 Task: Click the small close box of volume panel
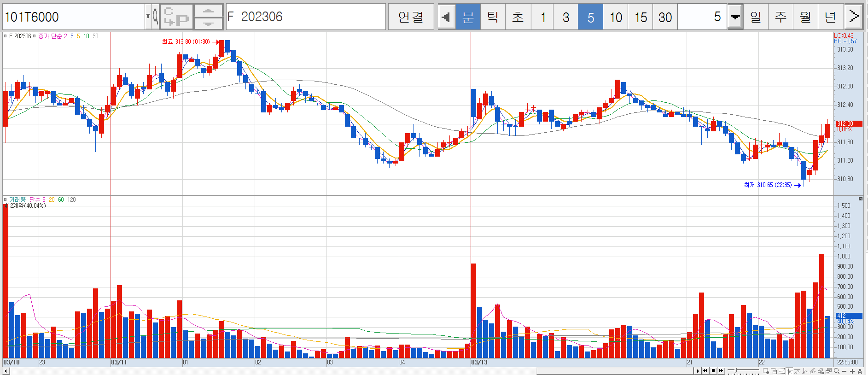point(860,199)
